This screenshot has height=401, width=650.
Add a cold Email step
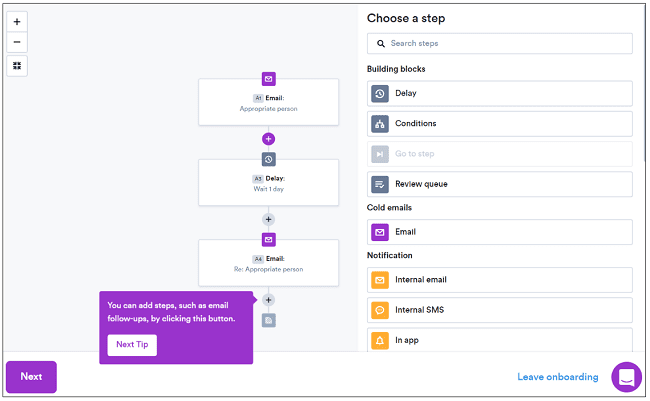499,232
